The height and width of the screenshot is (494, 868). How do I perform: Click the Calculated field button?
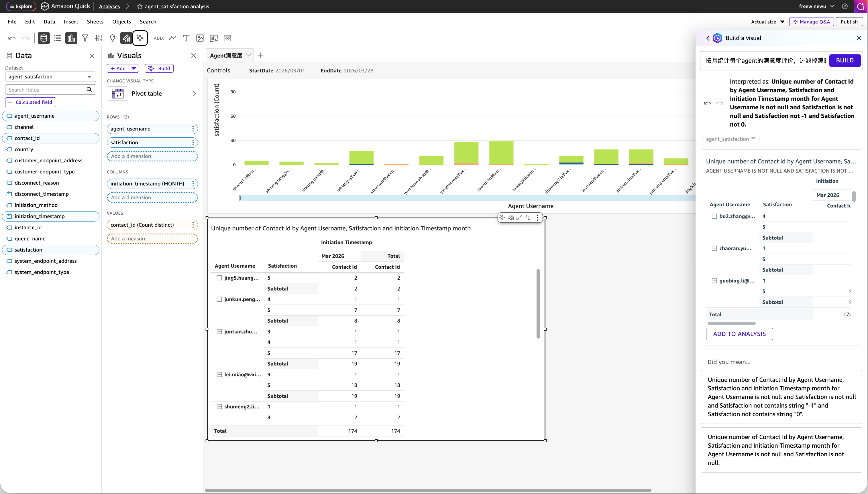pyautogui.click(x=31, y=102)
